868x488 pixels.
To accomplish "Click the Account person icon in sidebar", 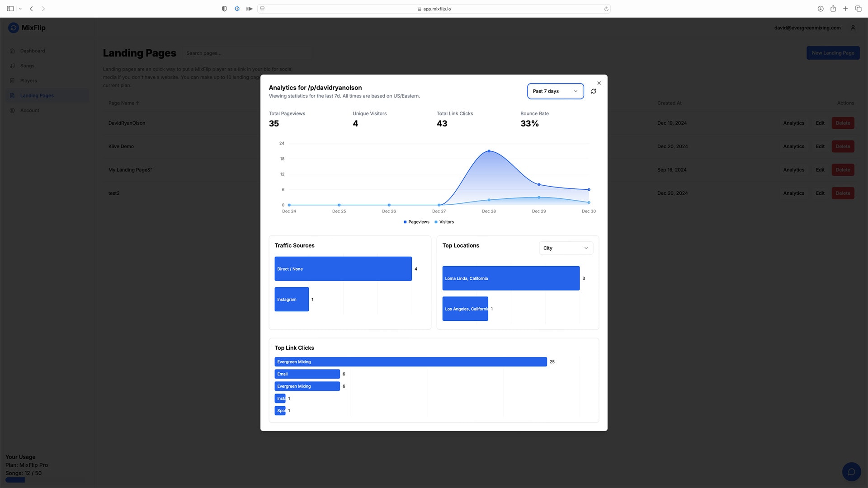I will tap(12, 111).
